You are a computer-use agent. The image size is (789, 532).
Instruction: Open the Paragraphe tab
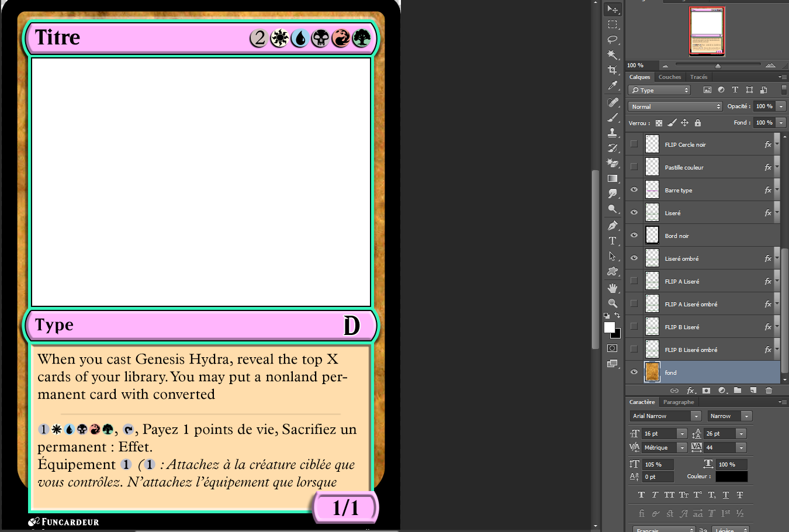679,402
